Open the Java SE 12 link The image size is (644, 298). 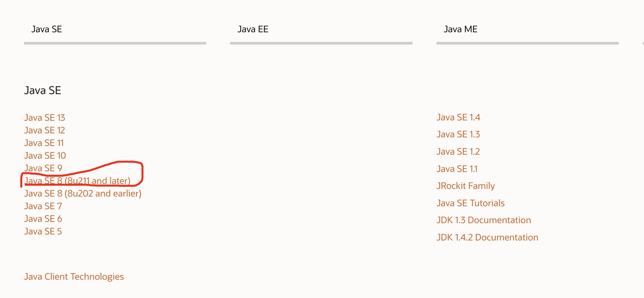pos(45,130)
